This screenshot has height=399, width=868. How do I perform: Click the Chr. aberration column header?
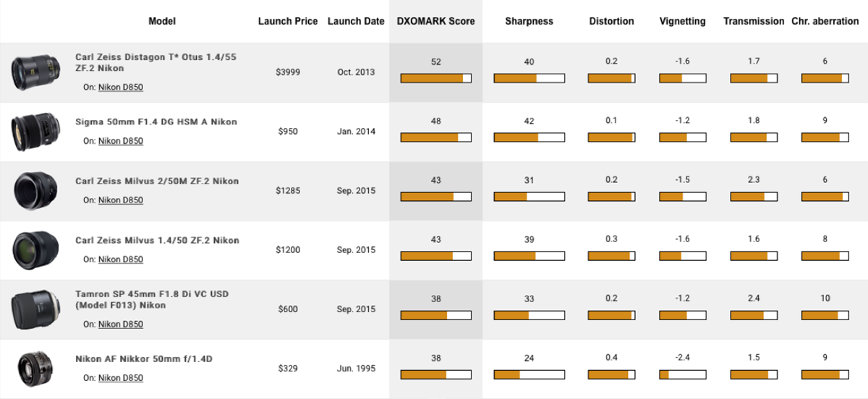tap(825, 21)
